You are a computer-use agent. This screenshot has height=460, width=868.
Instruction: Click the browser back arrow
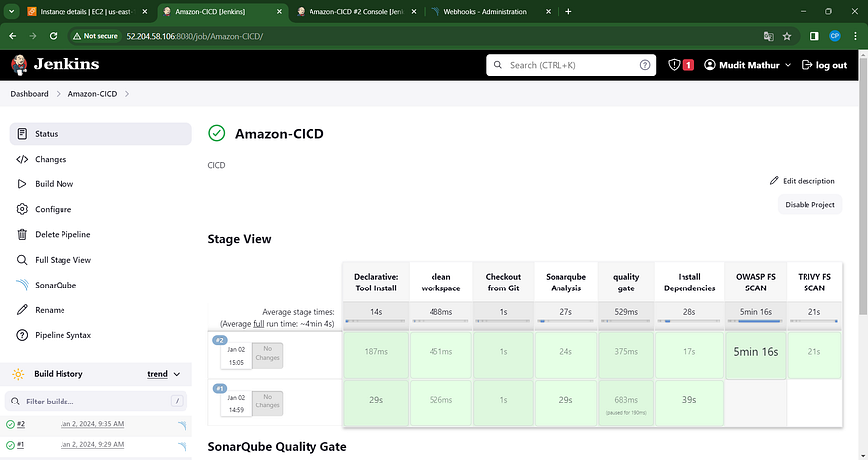pyautogui.click(x=13, y=36)
